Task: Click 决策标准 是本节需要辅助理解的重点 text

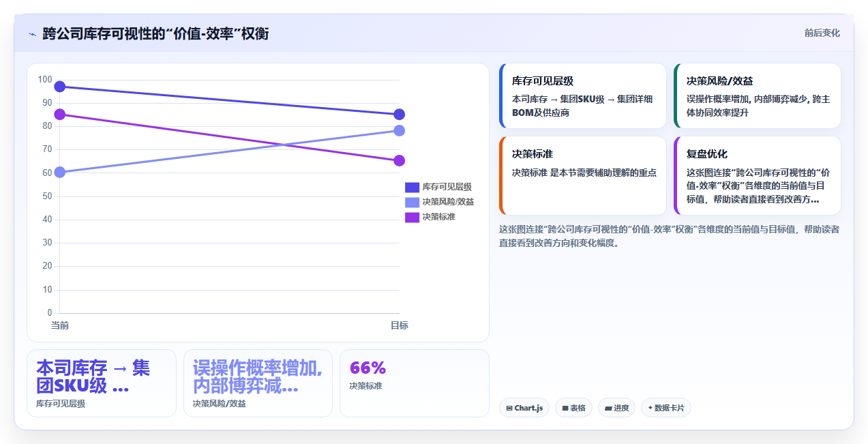Action: tap(584, 173)
